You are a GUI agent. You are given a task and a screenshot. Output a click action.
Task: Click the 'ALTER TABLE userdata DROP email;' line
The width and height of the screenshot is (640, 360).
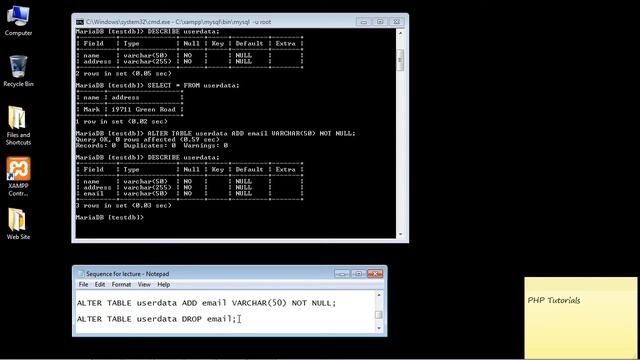coord(157,319)
